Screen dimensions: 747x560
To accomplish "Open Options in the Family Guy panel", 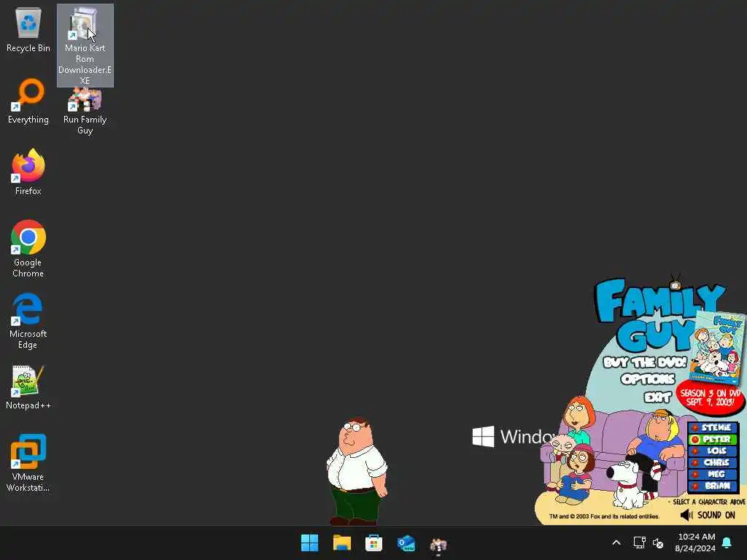I will (x=648, y=379).
